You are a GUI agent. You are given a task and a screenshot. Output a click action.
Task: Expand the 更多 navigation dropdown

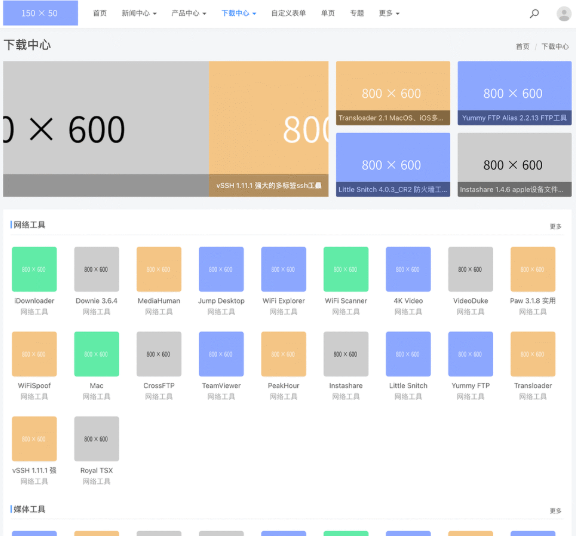[x=389, y=13]
